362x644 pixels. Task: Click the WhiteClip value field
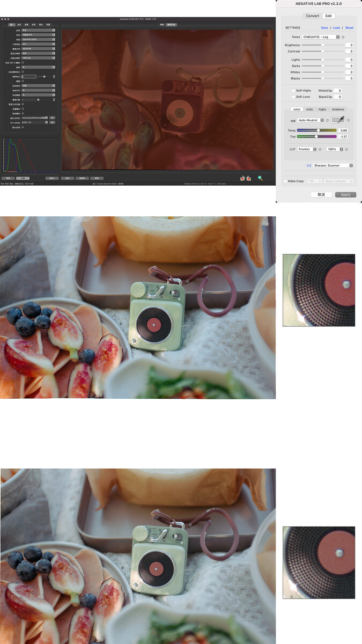tap(338, 91)
